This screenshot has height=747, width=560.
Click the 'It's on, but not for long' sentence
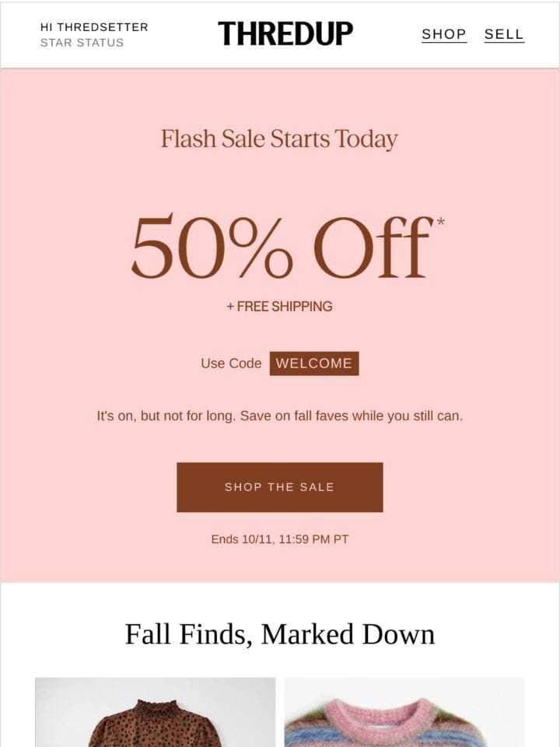click(x=279, y=416)
